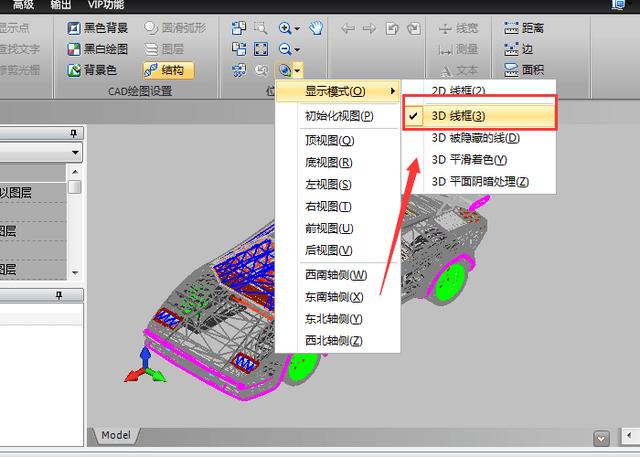
Task: Select the 边 edge measurement tool
Action: (518, 49)
